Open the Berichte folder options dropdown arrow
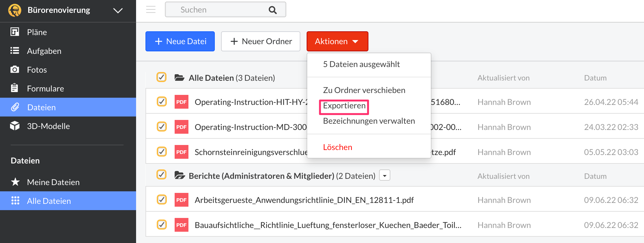Viewport: 644px width, 243px height. [x=385, y=175]
